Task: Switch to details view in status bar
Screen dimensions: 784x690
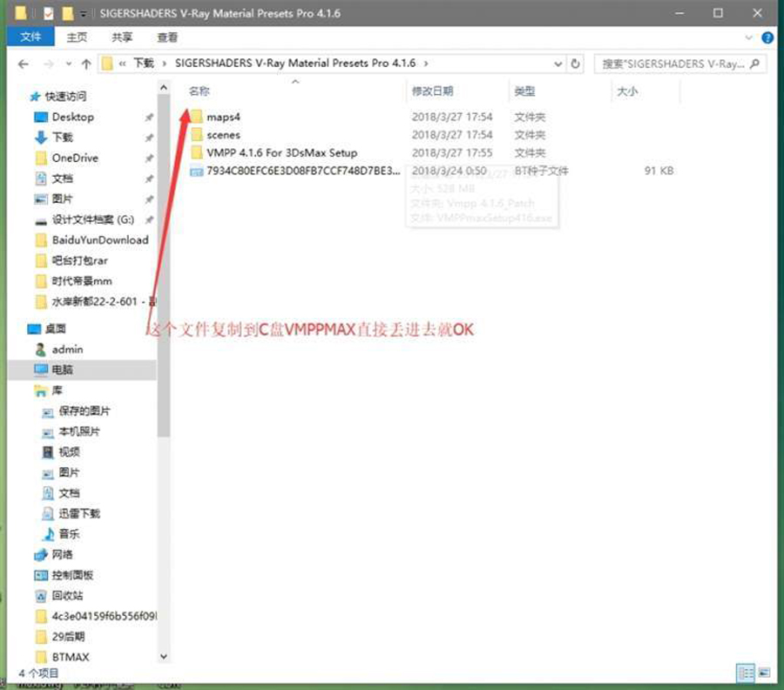Action: tap(746, 673)
